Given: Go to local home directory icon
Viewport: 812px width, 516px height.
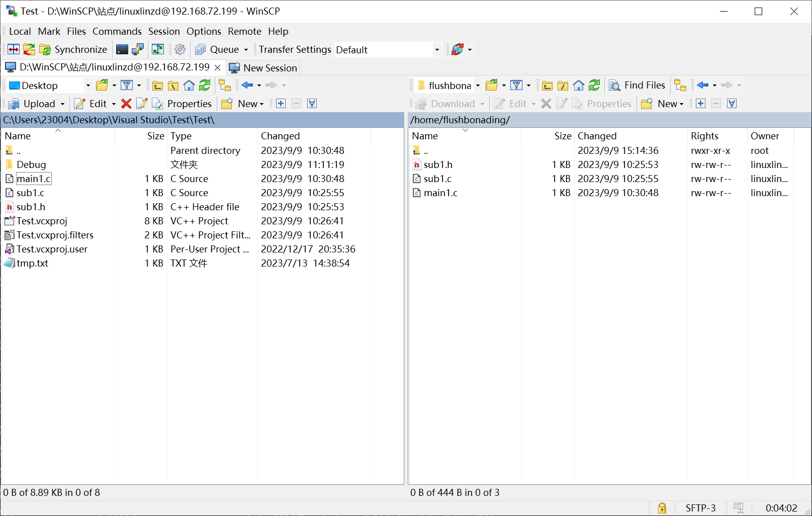Looking at the screenshot, I should pyautogui.click(x=189, y=85).
